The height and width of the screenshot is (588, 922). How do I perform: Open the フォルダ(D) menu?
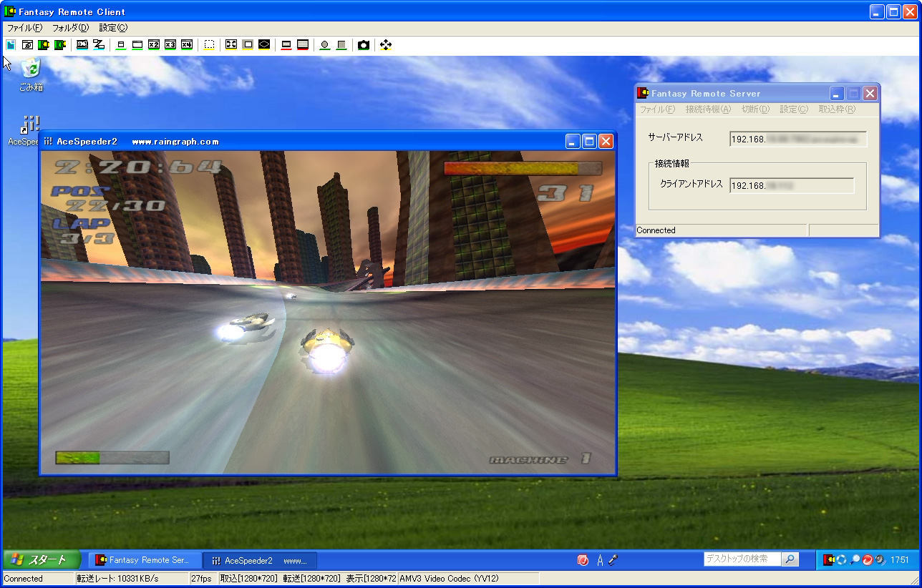pos(70,28)
